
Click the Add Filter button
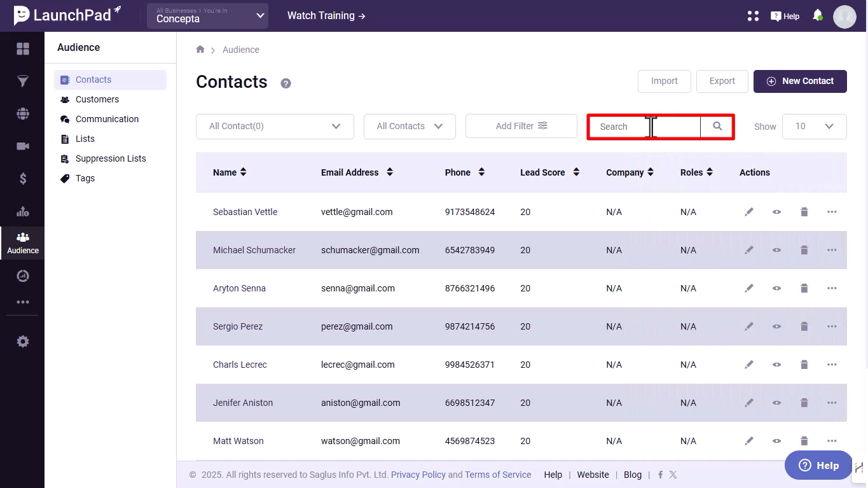point(521,126)
